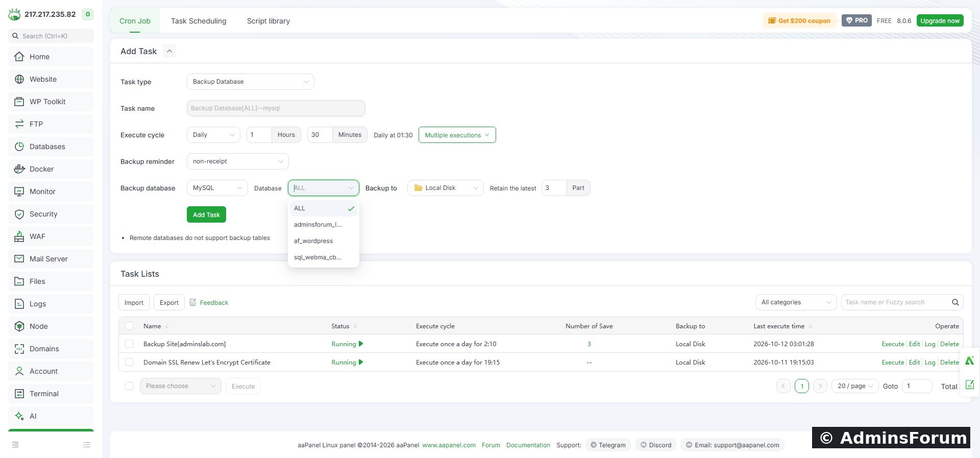Open the All categories filter dropdown
Viewport: 980px width, 458px height.
point(796,302)
